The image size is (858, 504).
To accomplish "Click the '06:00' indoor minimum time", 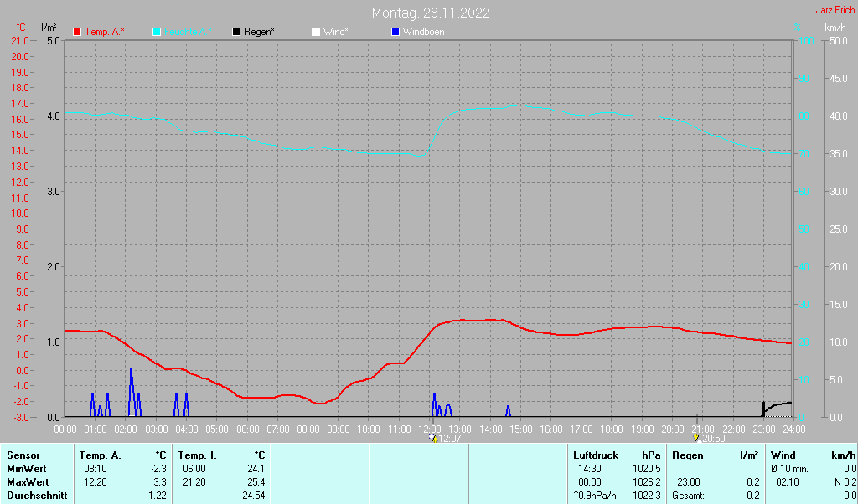I will point(194,469).
